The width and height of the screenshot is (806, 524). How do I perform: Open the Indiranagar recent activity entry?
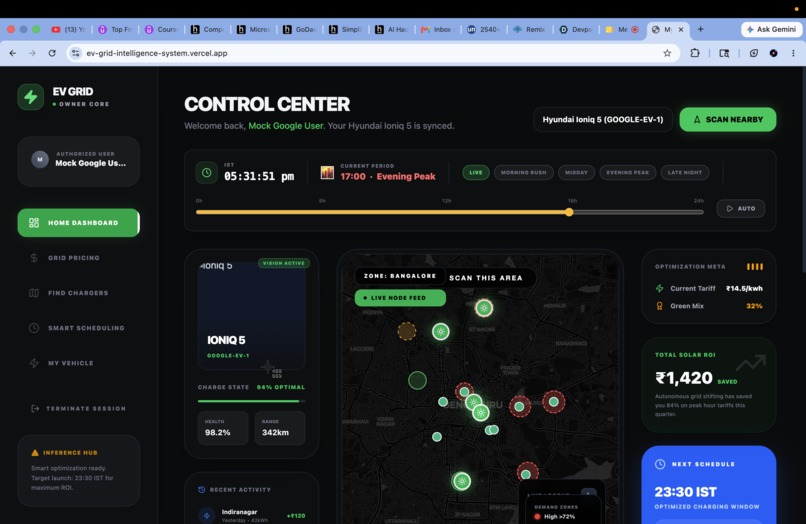click(x=251, y=515)
